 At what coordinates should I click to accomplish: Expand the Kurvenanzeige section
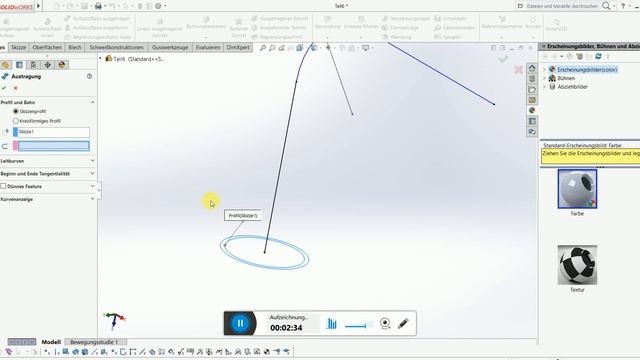point(93,199)
